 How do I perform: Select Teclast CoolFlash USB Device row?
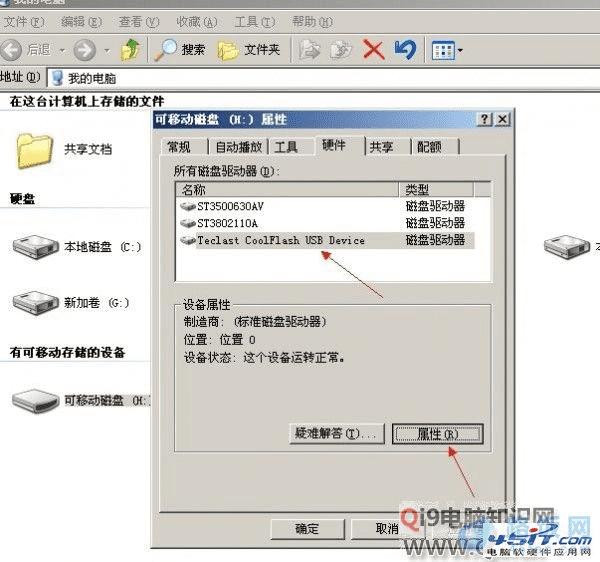[x=326, y=240]
